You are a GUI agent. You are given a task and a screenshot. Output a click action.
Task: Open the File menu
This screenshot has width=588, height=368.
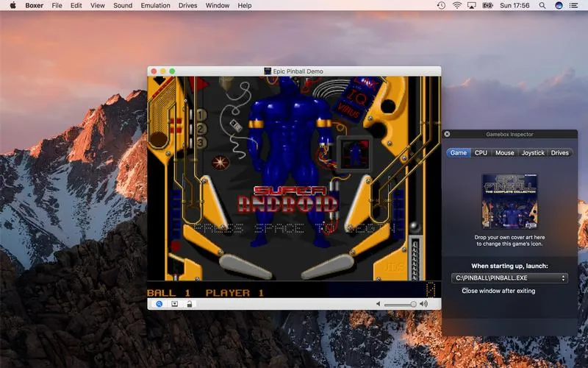point(57,5)
